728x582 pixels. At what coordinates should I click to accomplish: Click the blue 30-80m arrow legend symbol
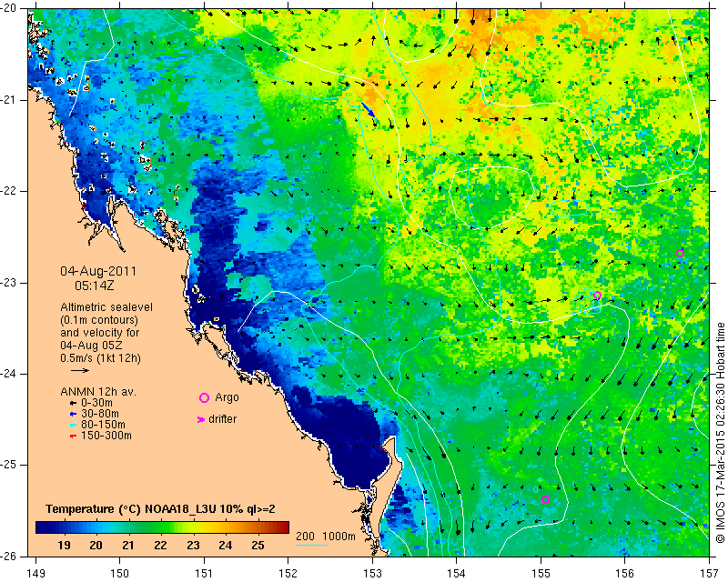[x=73, y=414]
